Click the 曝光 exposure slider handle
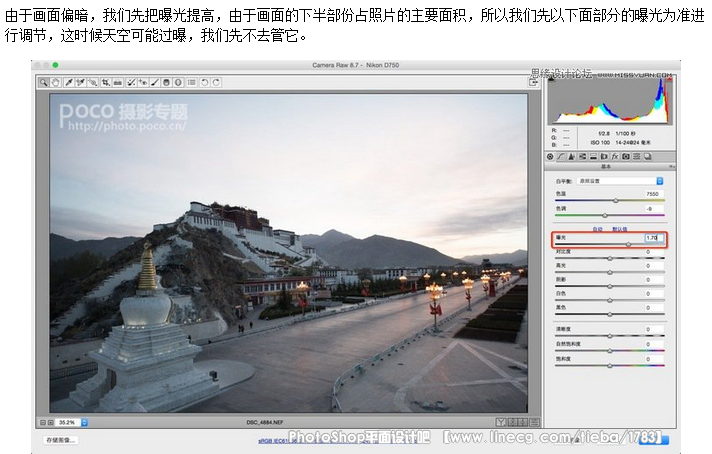Viewport: 712px width, 454px height. [x=628, y=244]
